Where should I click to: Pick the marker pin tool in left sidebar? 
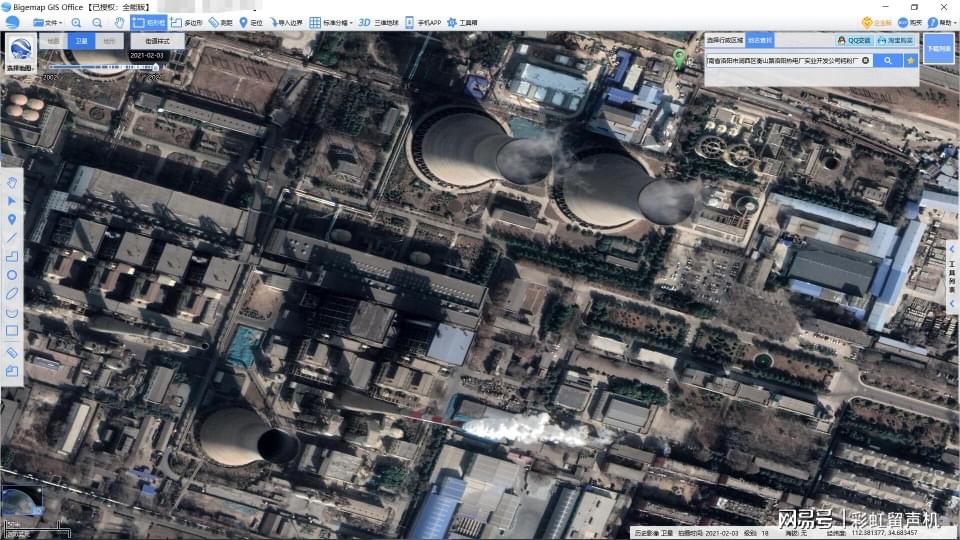tap(12, 219)
